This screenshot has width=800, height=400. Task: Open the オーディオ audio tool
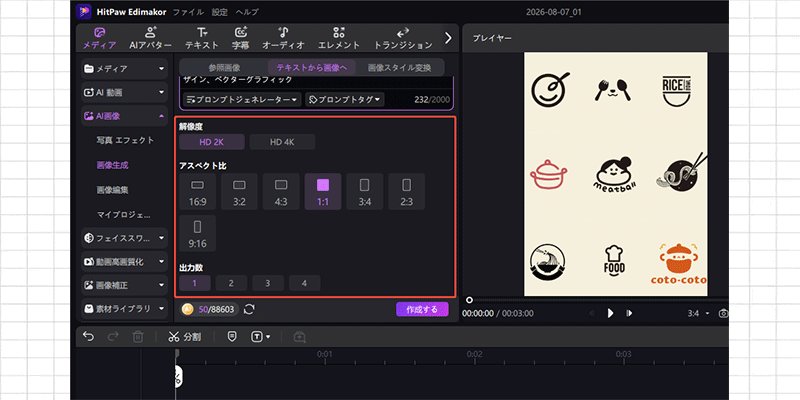283,39
